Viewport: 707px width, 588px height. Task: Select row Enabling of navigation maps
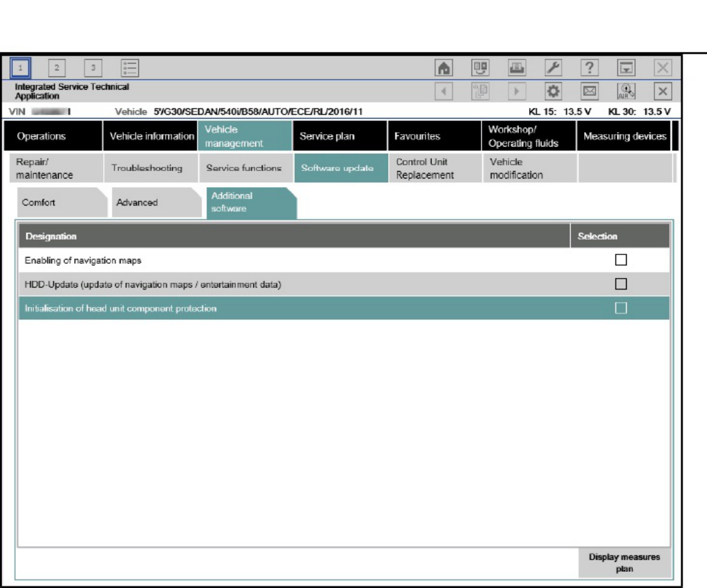[x=344, y=260]
